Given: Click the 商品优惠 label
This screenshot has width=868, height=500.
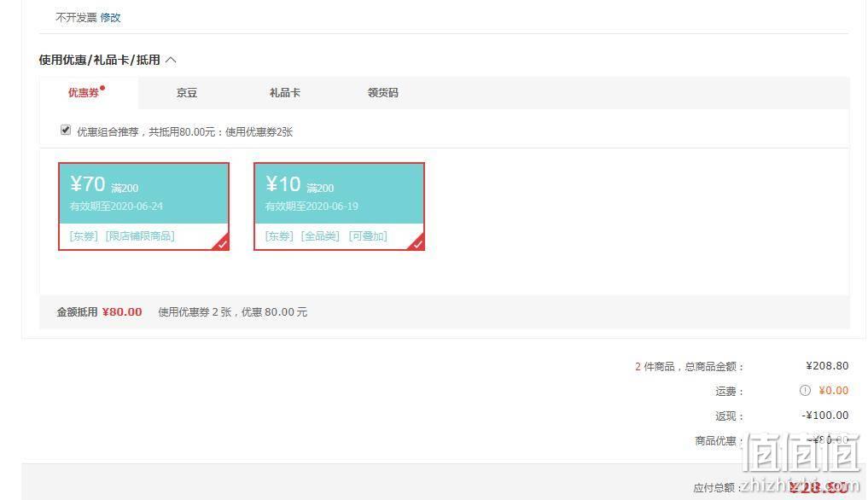Looking at the screenshot, I should tap(718, 441).
